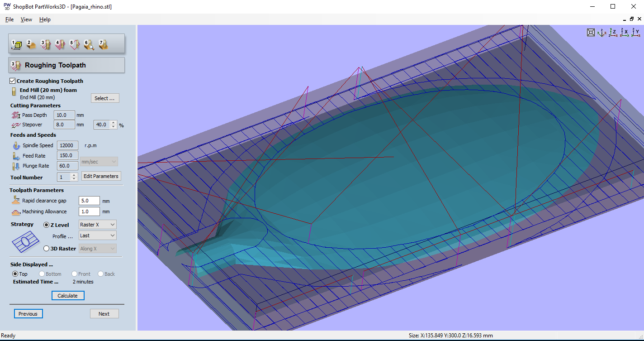Select Top side displayed radio
Image resolution: width=644 pixels, height=341 pixels.
(15, 274)
